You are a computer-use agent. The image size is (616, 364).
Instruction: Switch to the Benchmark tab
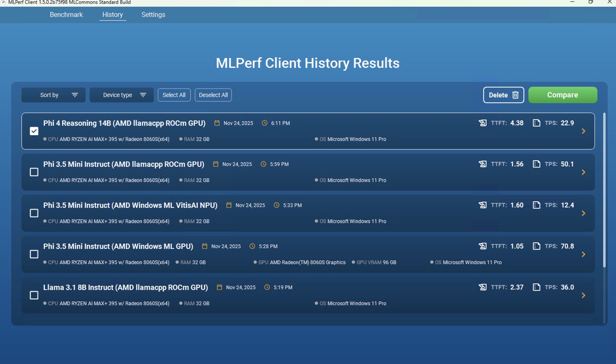tap(66, 15)
